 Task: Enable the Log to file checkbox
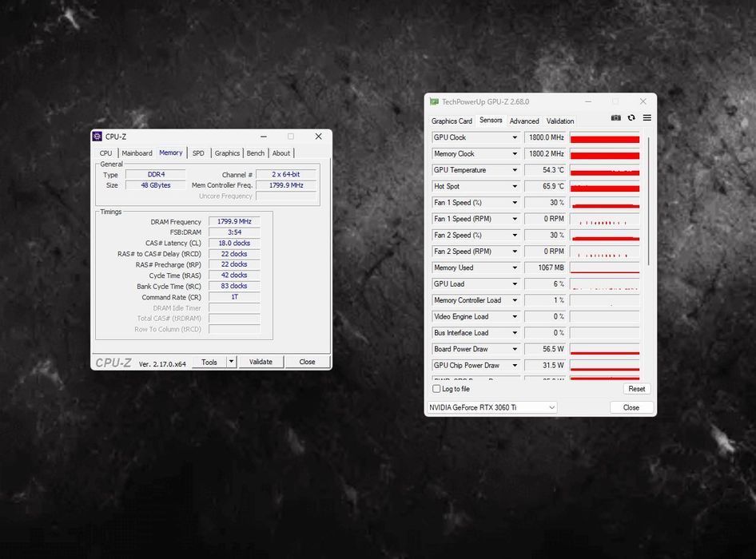[x=437, y=388]
